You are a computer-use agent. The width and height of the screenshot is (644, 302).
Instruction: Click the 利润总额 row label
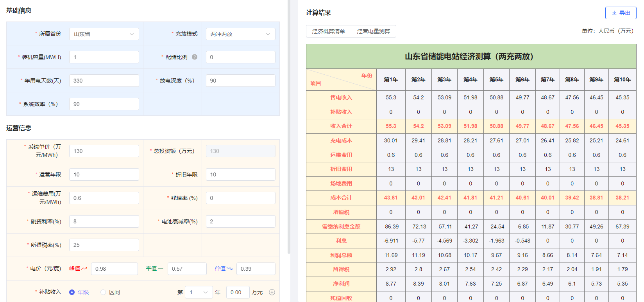(341, 255)
